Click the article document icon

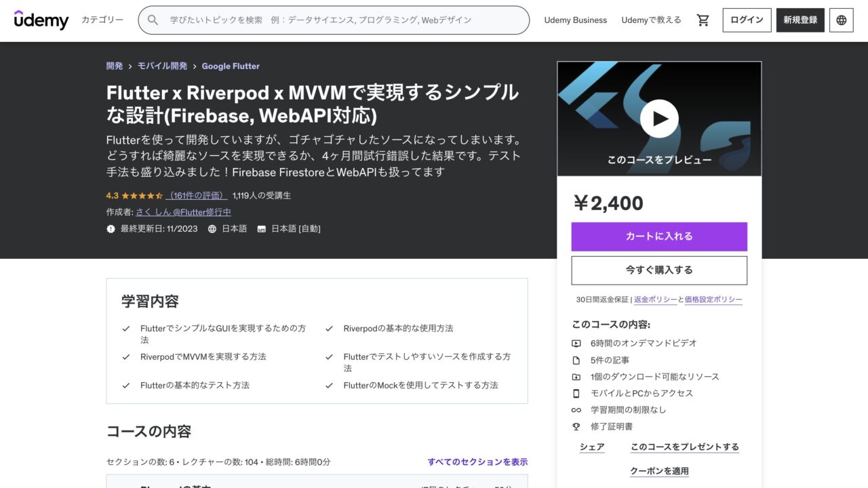tap(576, 360)
